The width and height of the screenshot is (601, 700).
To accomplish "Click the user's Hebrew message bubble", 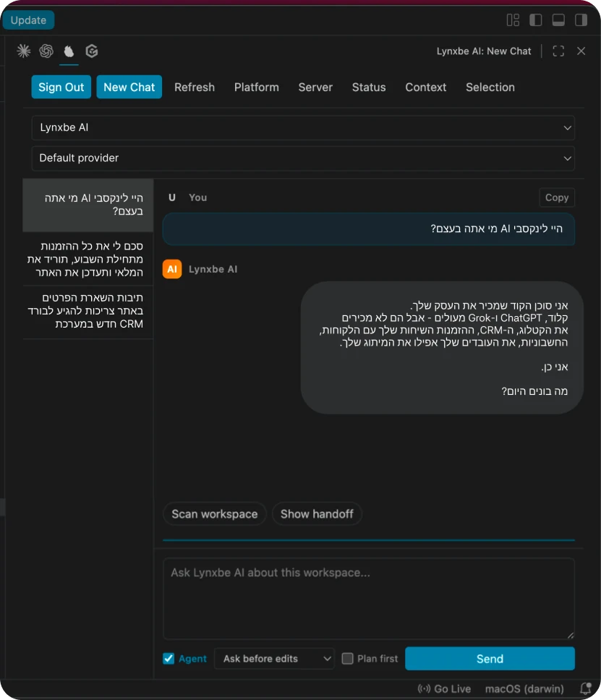I will [369, 229].
